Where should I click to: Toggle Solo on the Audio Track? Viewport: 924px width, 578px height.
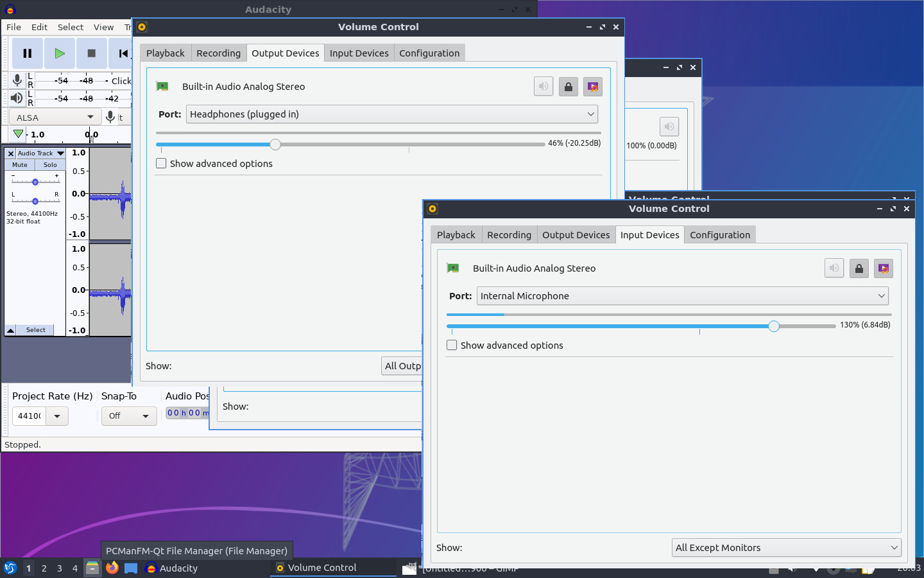49,164
